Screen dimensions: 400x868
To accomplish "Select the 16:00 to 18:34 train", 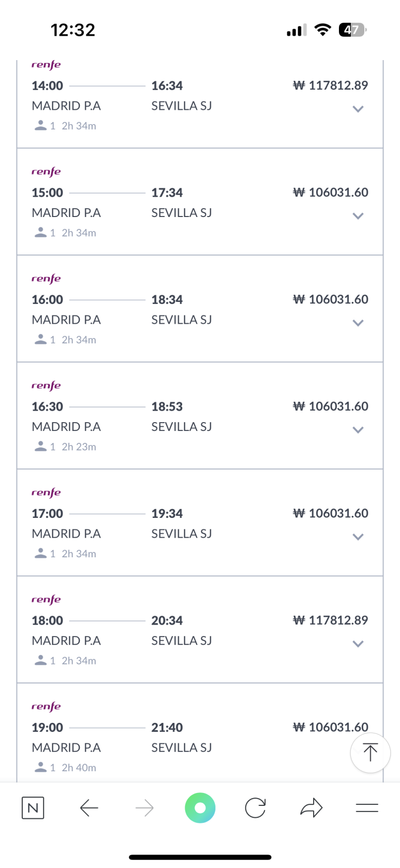I will tap(200, 309).
